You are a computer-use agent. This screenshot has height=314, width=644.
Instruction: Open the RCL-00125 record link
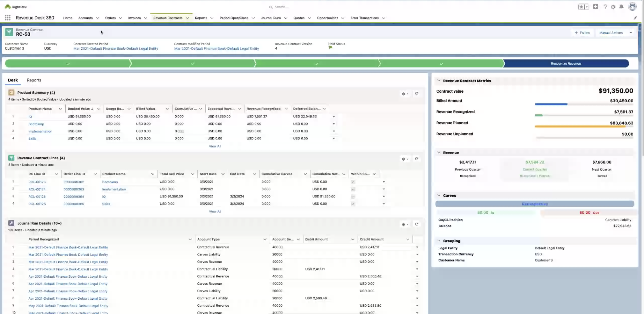[37, 196]
